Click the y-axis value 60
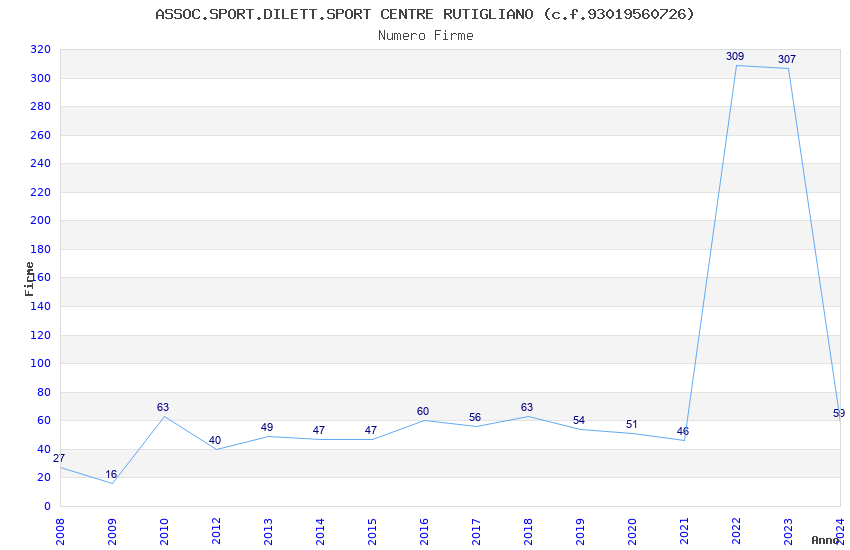The width and height of the screenshot is (850, 550). (x=44, y=420)
